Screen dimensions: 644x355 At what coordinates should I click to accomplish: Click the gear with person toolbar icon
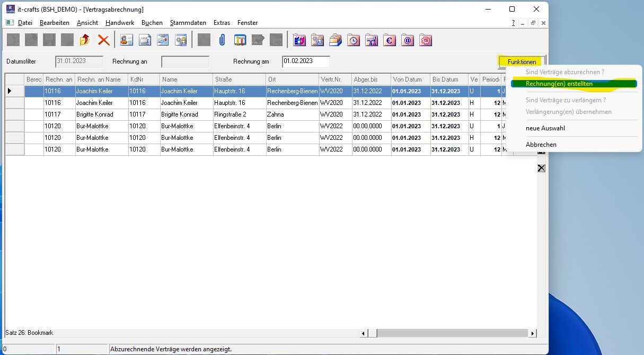pos(181,40)
